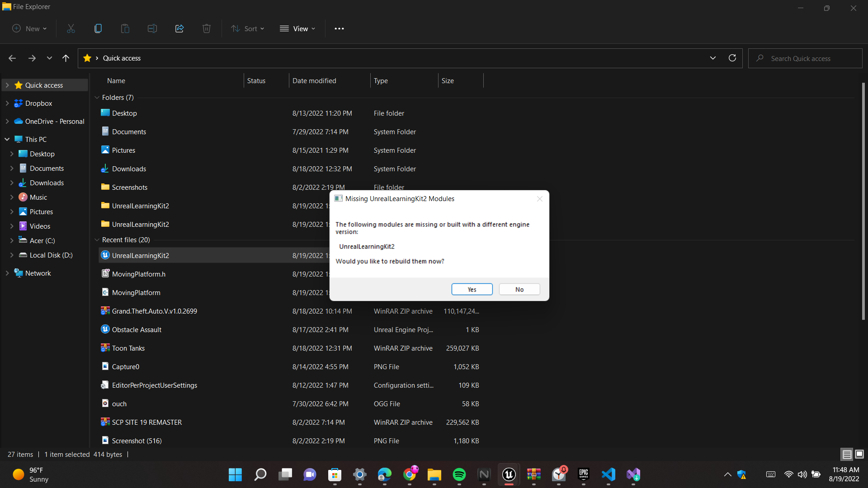Viewport: 868px width, 488px height.
Task: Collapse the Recent files (20) group
Action: coord(97,240)
